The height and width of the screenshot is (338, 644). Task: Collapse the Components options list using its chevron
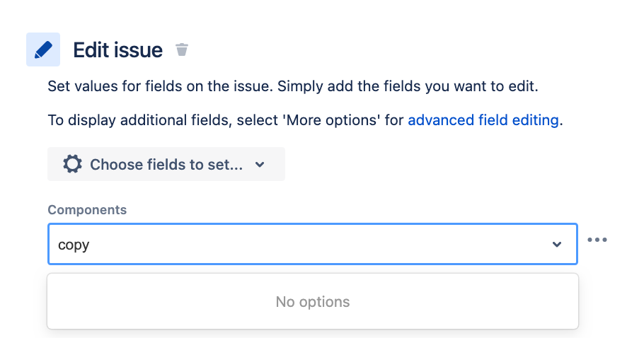[x=556, y=245]
